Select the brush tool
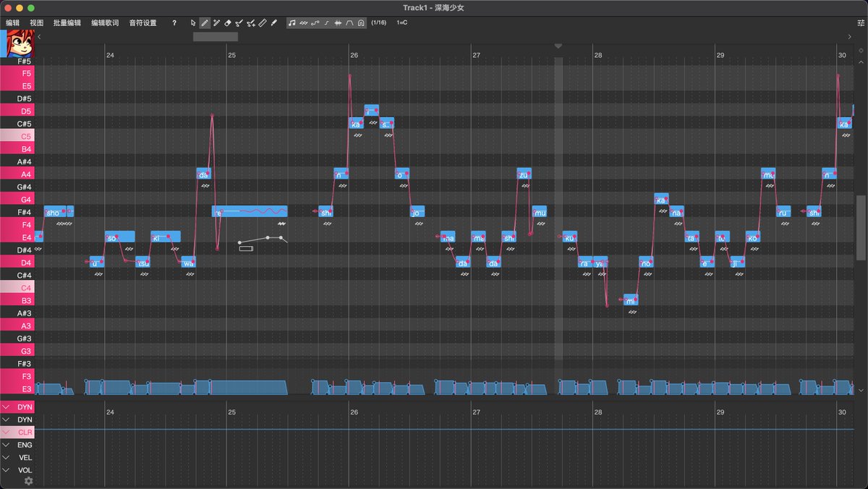The image size is (868, 489). [x=239, y=22]
